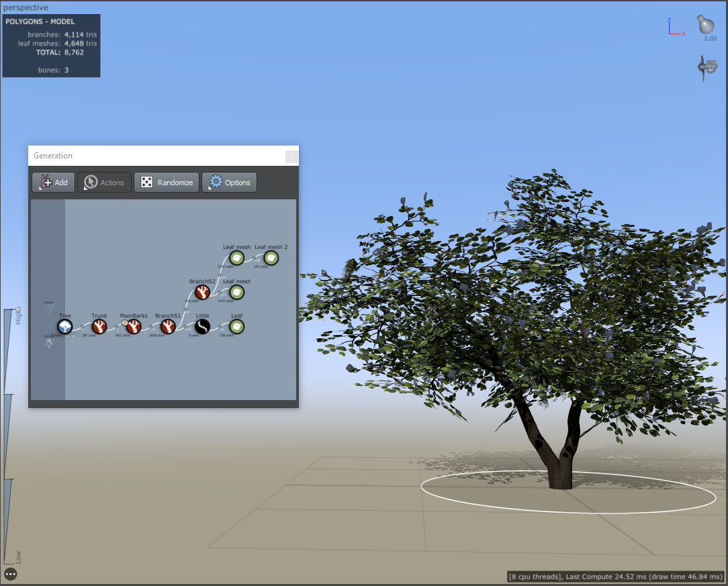Select the BranchS2 node
Screen dimensions: 728x586
[x=202, y=292]
